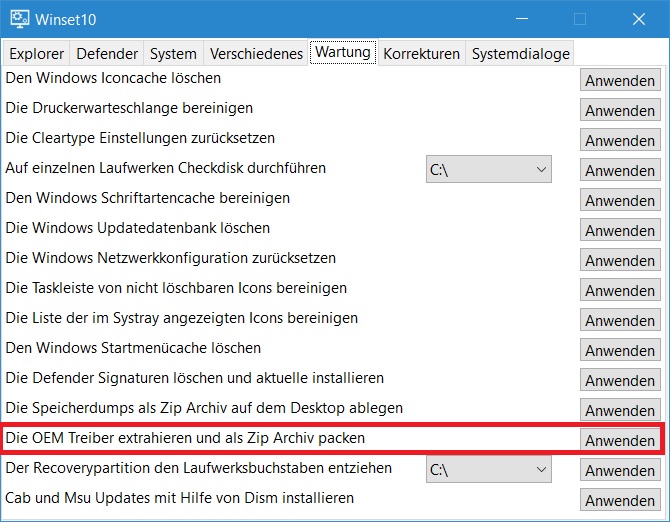The width and height of the screenshot is (670, 522).
Task: Click text 'Die Taskleiste von nicht löschbaren Icons bereinigen'
Action: [x=176, y=288]
